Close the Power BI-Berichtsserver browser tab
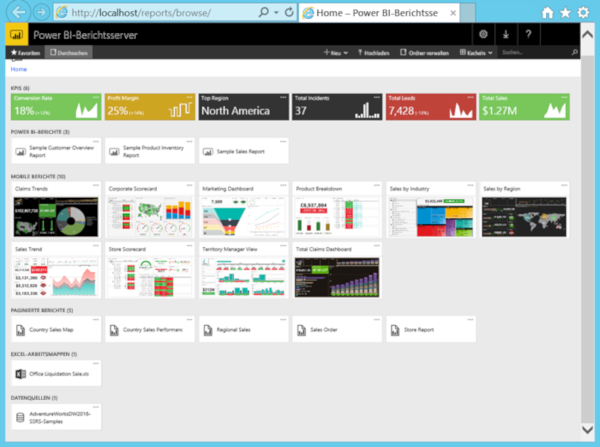 [453, 13]
